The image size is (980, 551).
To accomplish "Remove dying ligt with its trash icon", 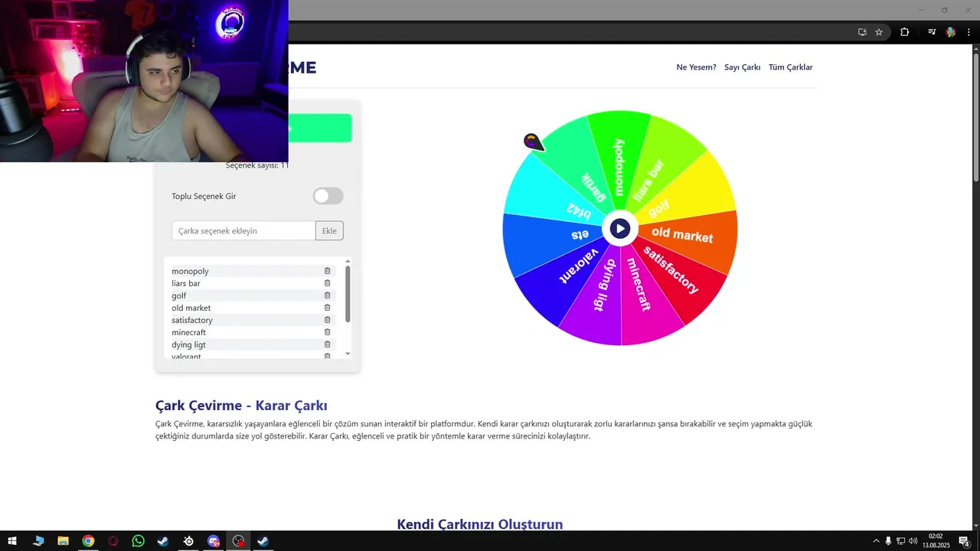I will [x=327, y=344].
